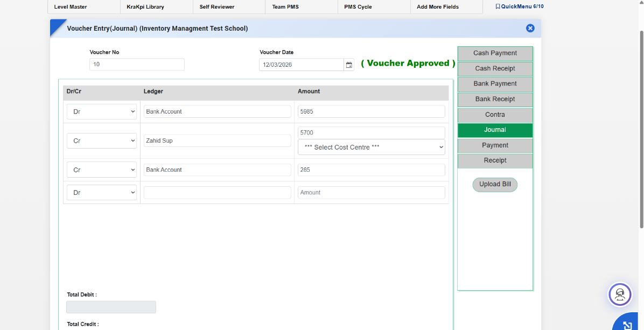Viewport: 644px width, 330px height.
Task: Select Cash Receipt voucher type
Action: point(495,68)
